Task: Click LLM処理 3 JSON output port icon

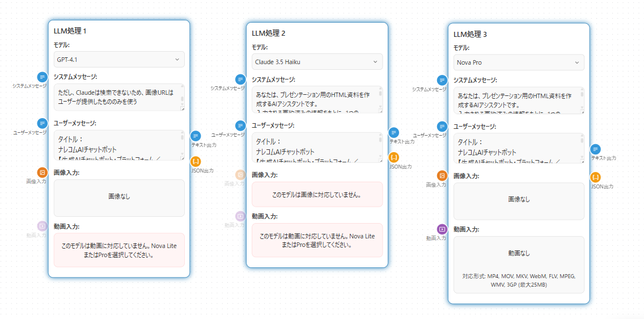Action: [x=596, y=177]
